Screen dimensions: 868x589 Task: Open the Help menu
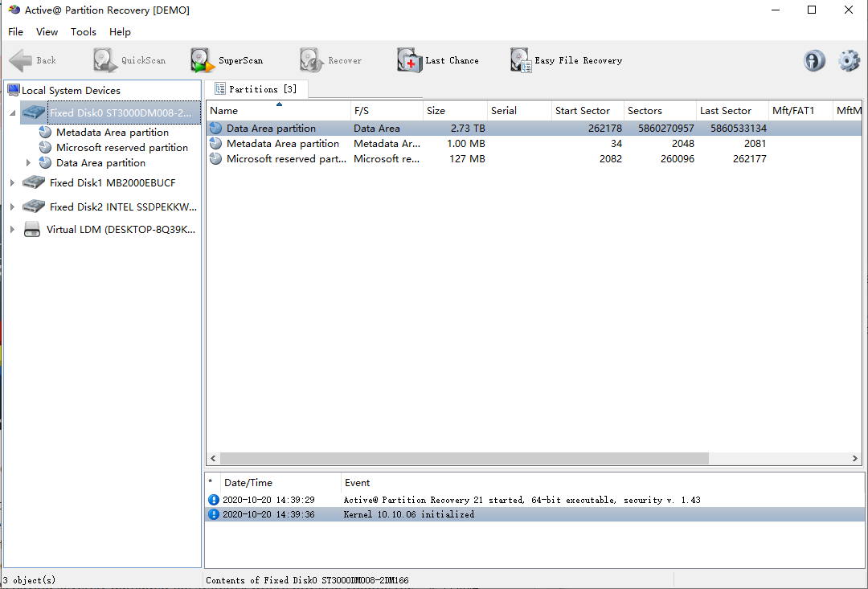[120, 32]
